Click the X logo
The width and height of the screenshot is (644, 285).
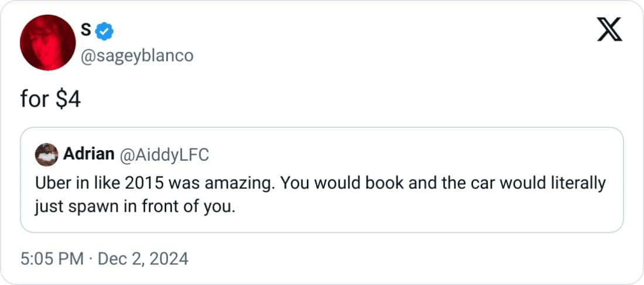[x=609, y=28]
